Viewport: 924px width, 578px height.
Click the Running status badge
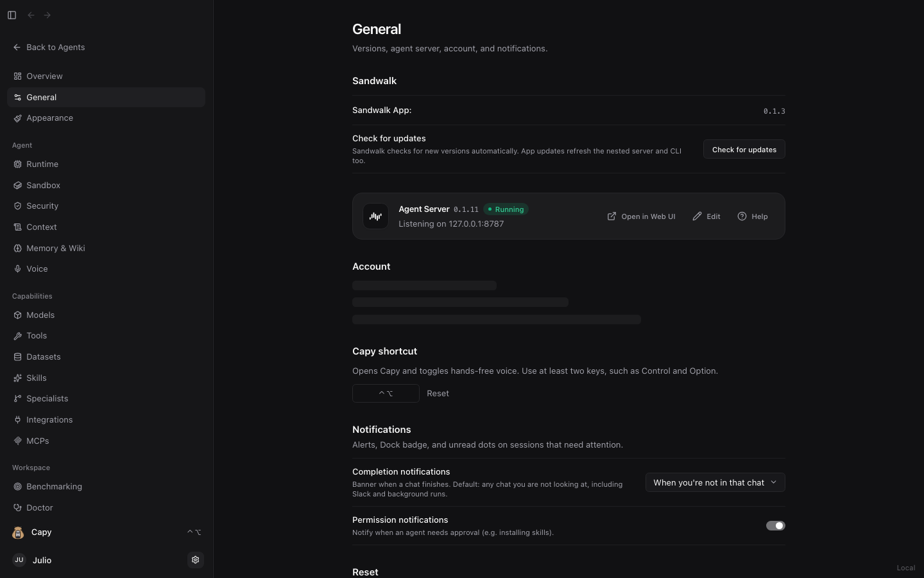[x=506, y=209]
